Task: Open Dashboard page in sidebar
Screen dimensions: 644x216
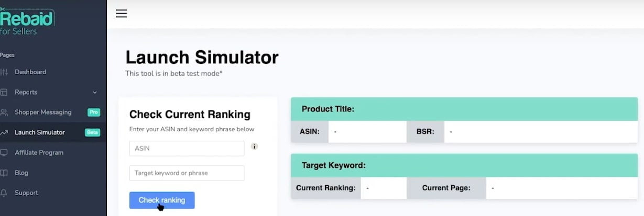Action: pyautogui.click(x=30, y=72)
